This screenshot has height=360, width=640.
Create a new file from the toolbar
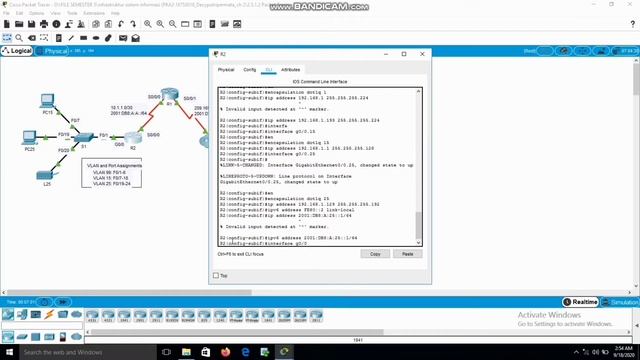pyautogui.click(x=7, y=24)
